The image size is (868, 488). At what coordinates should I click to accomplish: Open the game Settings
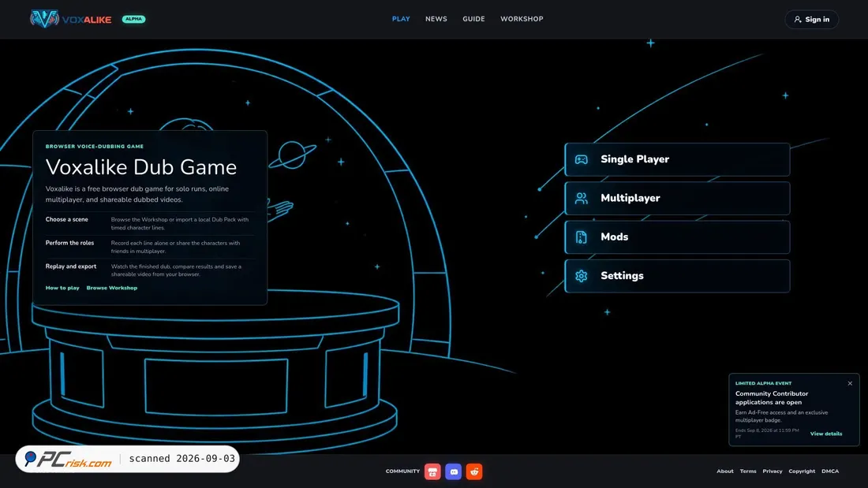click(x=677, y=276)
